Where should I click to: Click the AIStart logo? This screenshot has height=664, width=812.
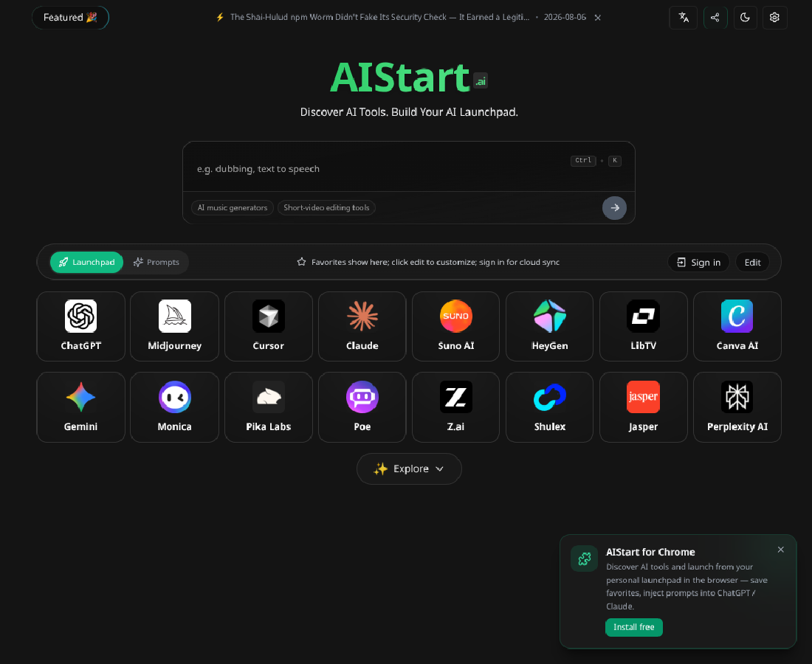click(x=409, y=77)
